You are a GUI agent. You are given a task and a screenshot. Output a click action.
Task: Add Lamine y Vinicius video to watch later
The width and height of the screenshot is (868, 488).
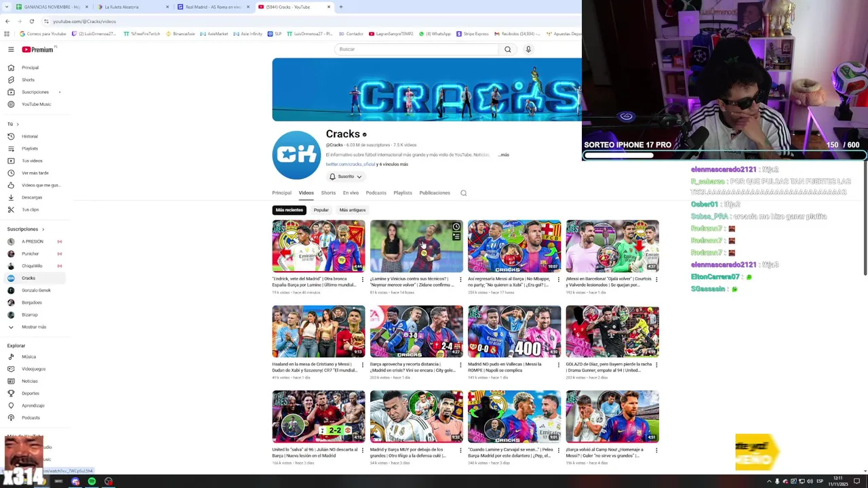point(456,227)
